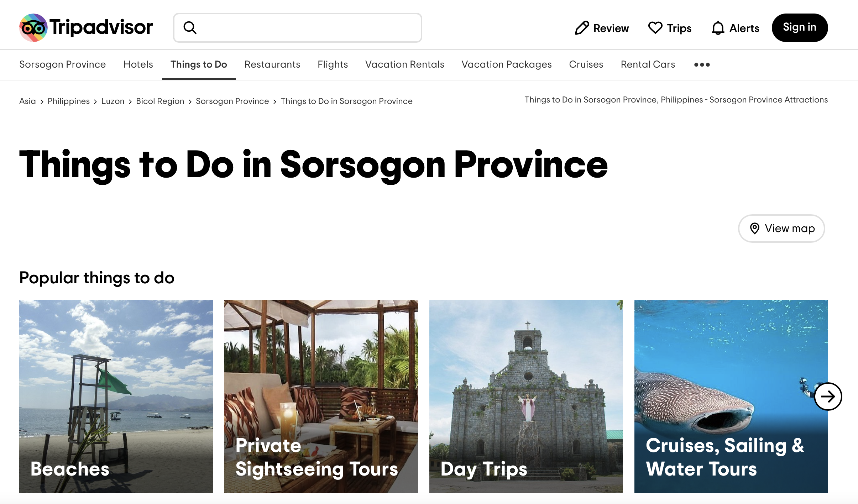
Task: Select the Day Trips category card
Action: 526,396
